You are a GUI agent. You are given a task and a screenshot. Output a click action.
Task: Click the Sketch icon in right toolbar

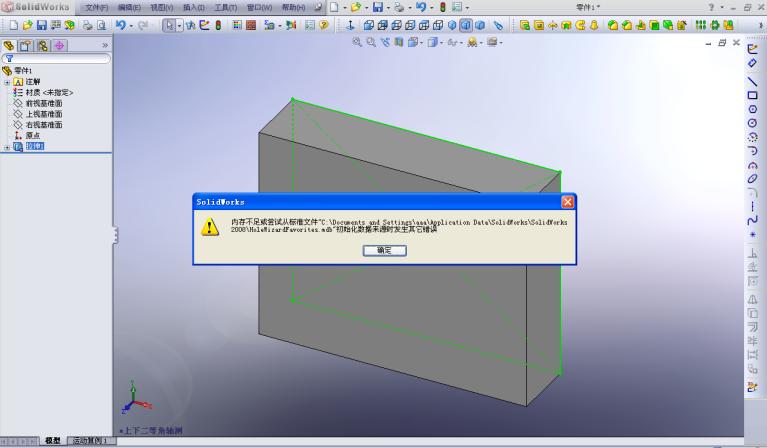752,49
